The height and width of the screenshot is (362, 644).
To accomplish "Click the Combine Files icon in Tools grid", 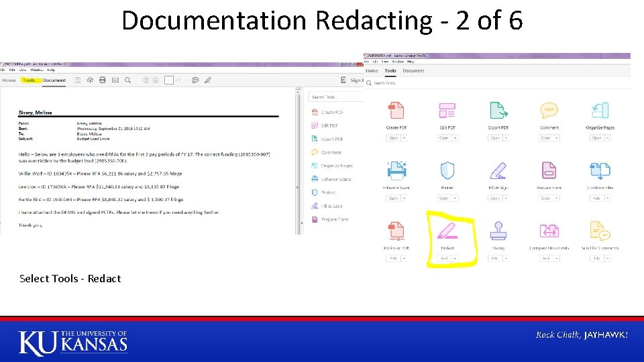I will pos(600,171).
